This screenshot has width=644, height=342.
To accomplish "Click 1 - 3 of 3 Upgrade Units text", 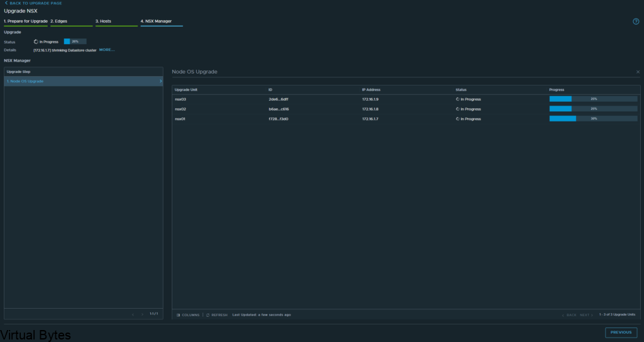I will pyautogui.click(x=617, y=314).
